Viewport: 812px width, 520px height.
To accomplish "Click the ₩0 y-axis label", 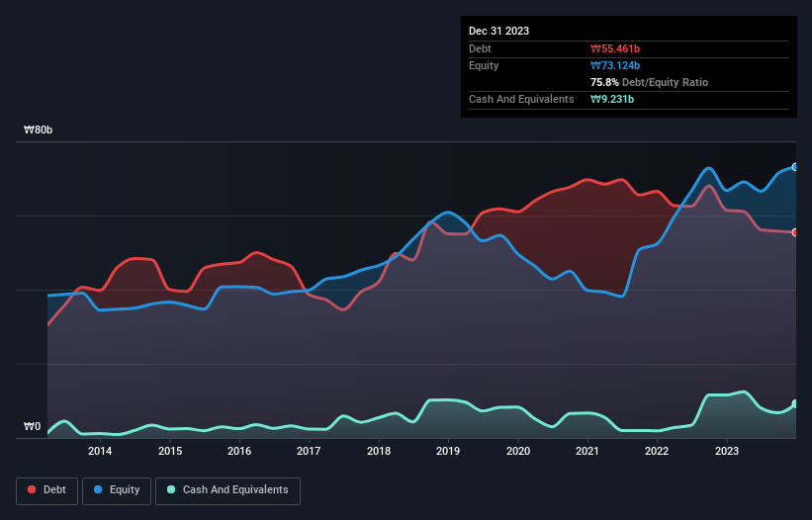I will pyautogui.click(x=32, y=426).
